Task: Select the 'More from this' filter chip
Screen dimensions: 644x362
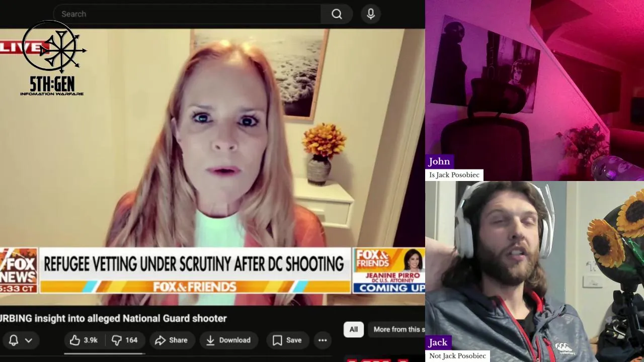Action: [x=397, y=329]
